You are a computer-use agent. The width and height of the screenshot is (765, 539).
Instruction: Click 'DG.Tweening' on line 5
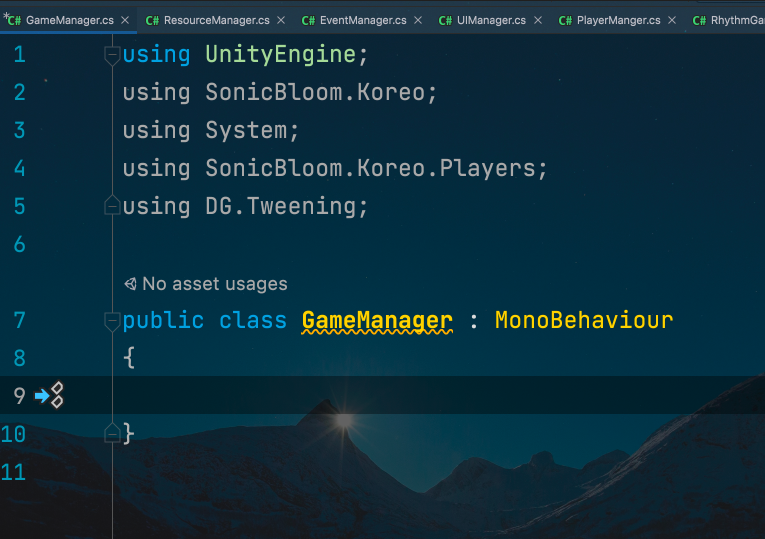click(x=281, y=206)
